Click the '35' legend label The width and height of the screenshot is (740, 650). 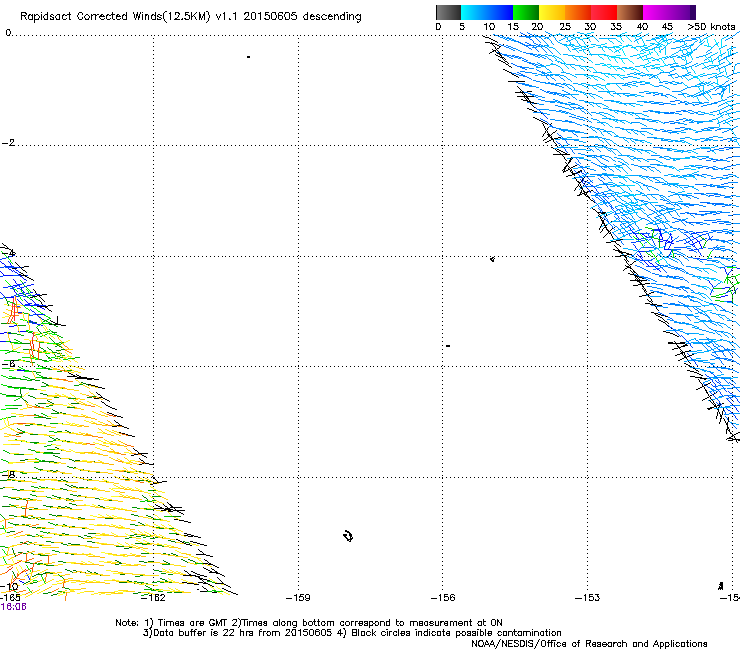tap(616, 26)
